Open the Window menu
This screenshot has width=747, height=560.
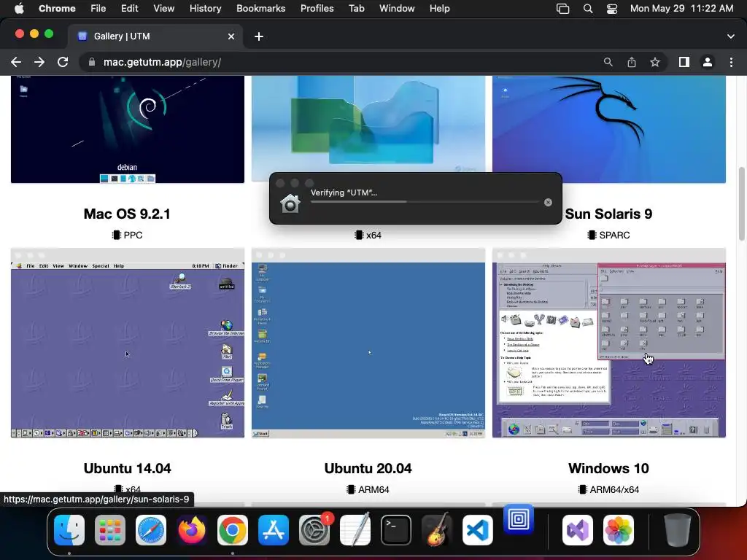(x=397, y=8)
